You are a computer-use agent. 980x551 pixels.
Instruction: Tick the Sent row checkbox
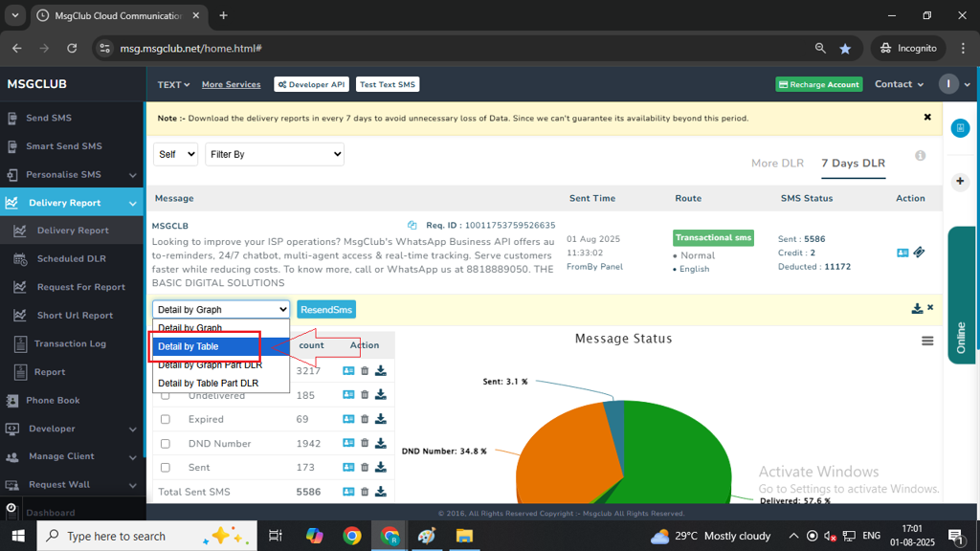165,467
